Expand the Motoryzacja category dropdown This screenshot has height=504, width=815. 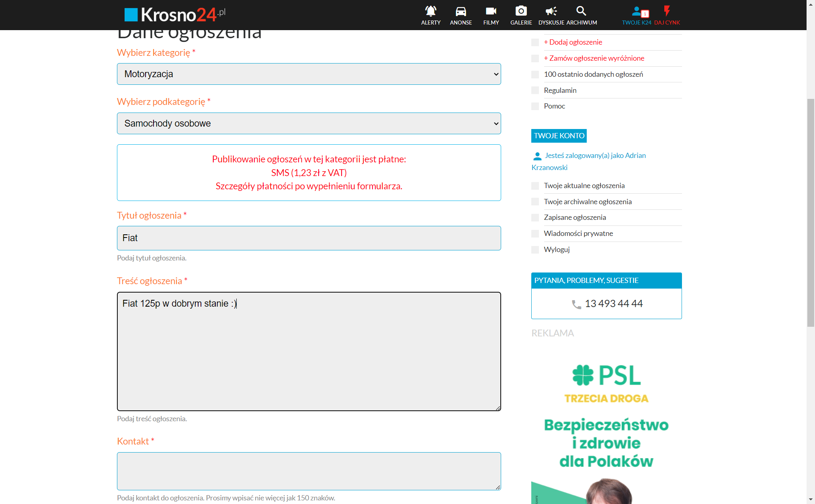click(309, 74)
